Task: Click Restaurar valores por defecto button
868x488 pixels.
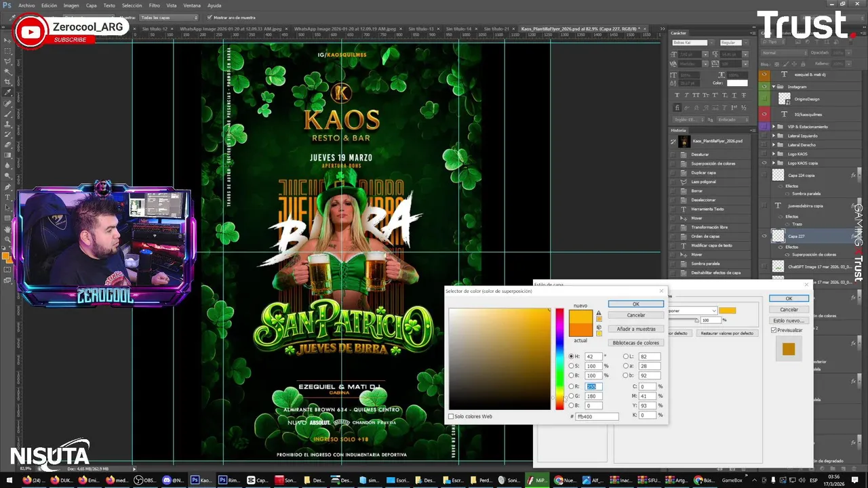Action: (x=727, y=333)
